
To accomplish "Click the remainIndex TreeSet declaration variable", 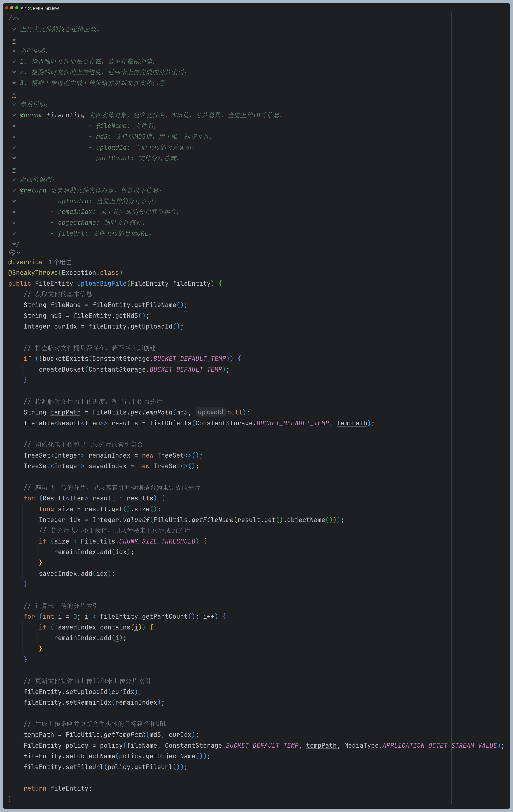I will 109,455.
